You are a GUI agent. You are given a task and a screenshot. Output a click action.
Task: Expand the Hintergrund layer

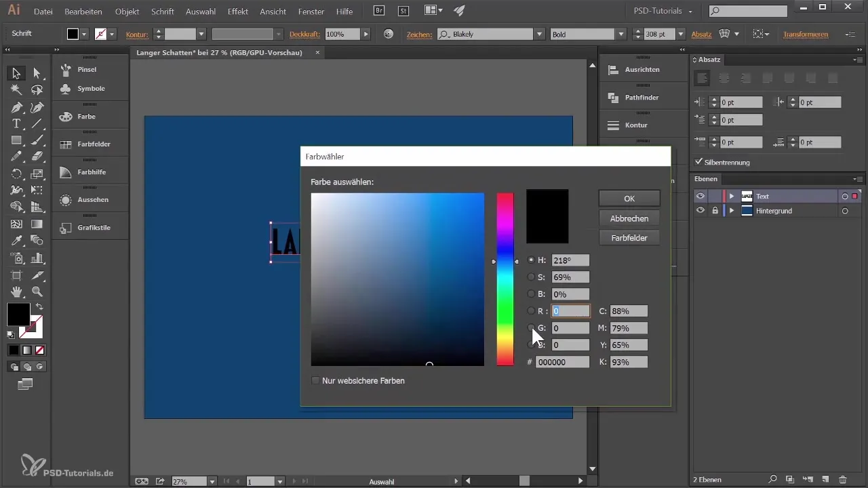coord(732,211)
